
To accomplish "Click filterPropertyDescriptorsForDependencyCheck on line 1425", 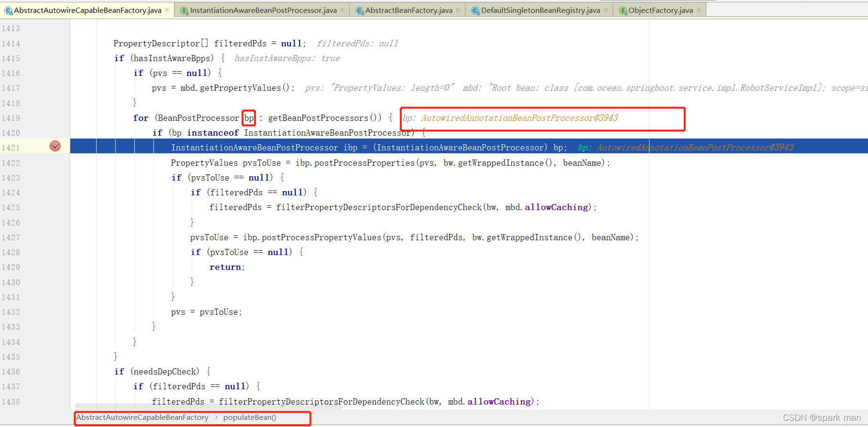I will [379, 207].
